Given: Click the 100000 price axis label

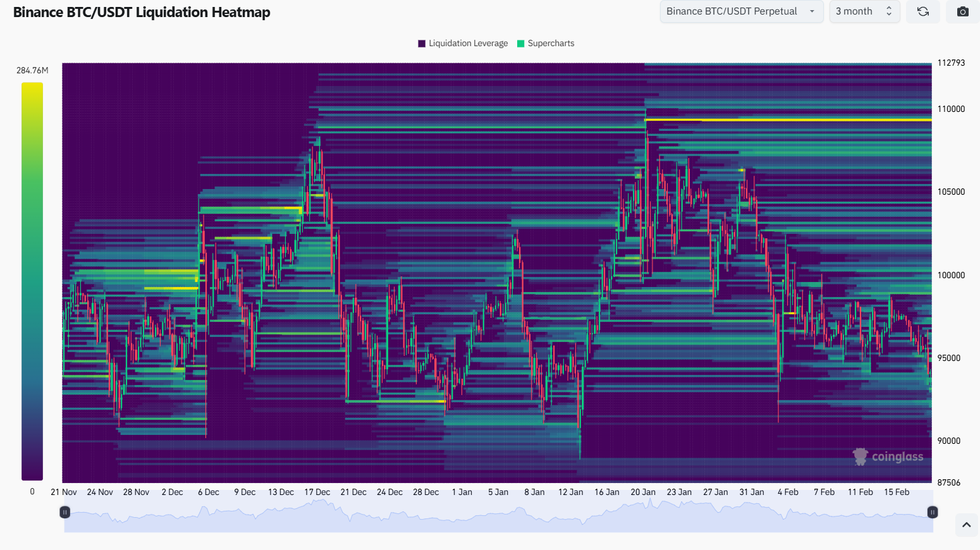Looking at the screenshot, I should tap(951, 276).
